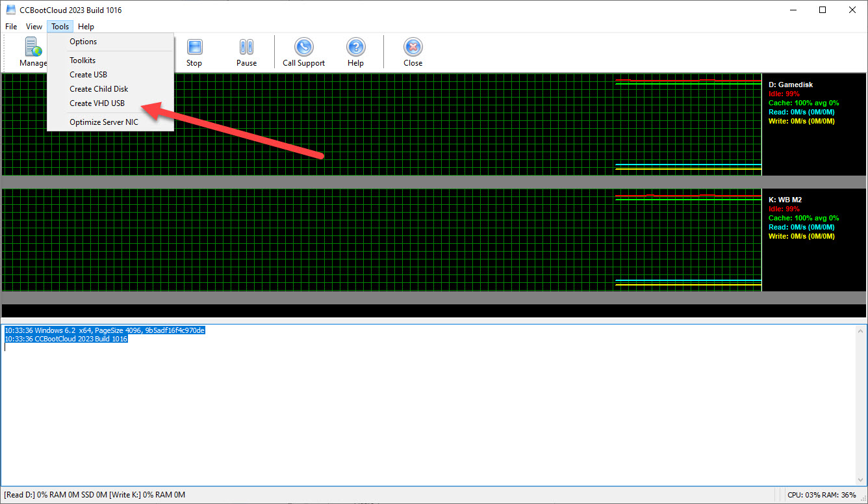The width and height of the screenshot is (868, 504).
Task: Open the File menu
Action: [11, 27]
